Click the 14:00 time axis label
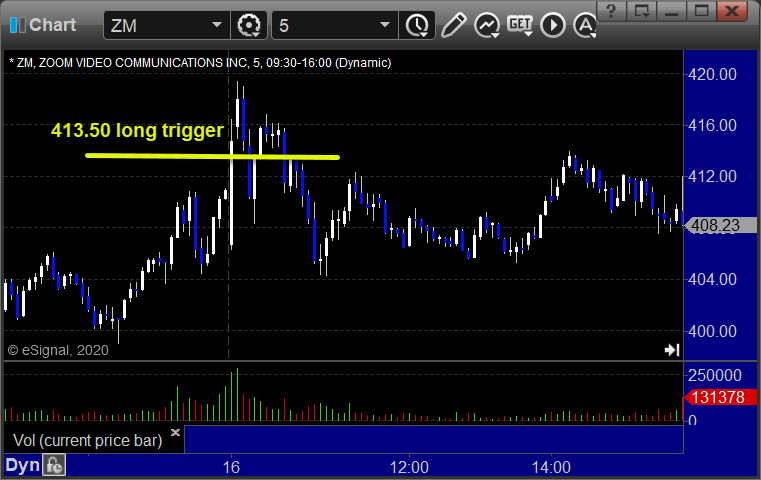761x480 pixels. [x=551, y=467]
